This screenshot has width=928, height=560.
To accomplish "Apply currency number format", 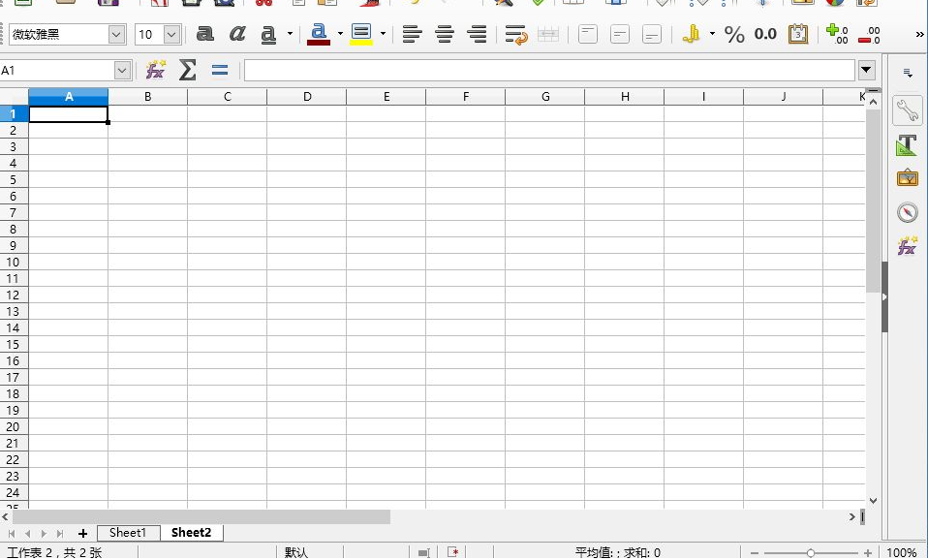I will coord(692,34).
